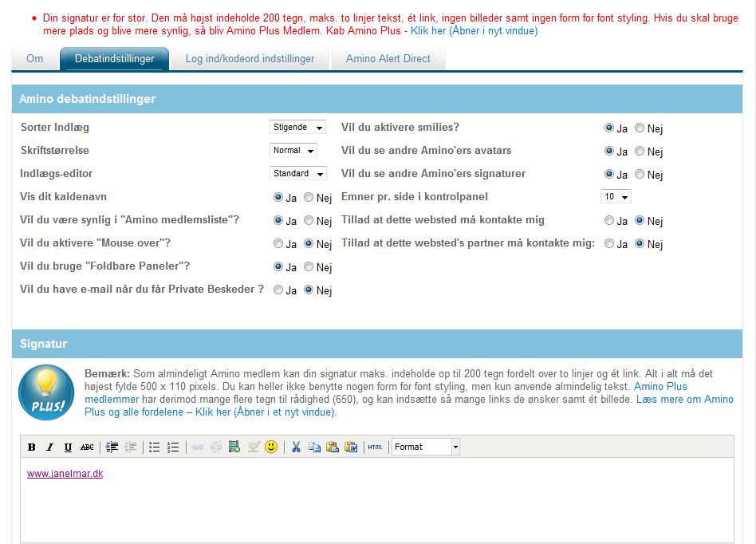Select Nej for activating smilies
Screen dimensions: 756x544
click(640, 128)
